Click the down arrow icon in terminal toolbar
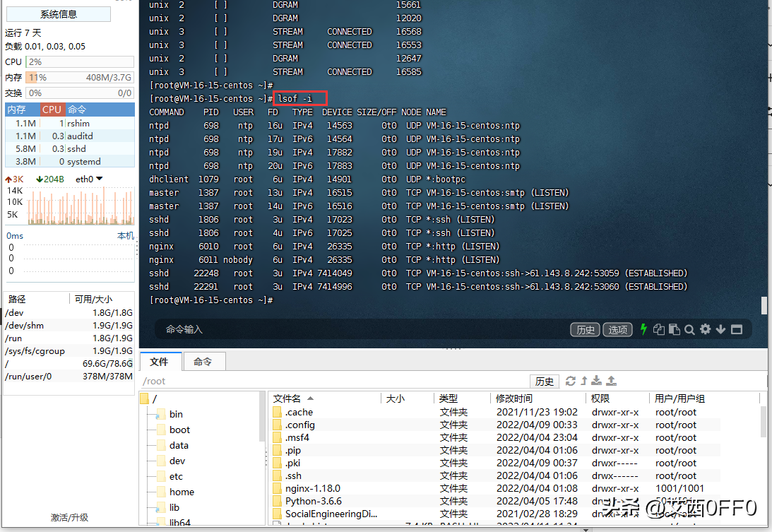The height and width of the screenshot is (532, 772). point(720,329)
